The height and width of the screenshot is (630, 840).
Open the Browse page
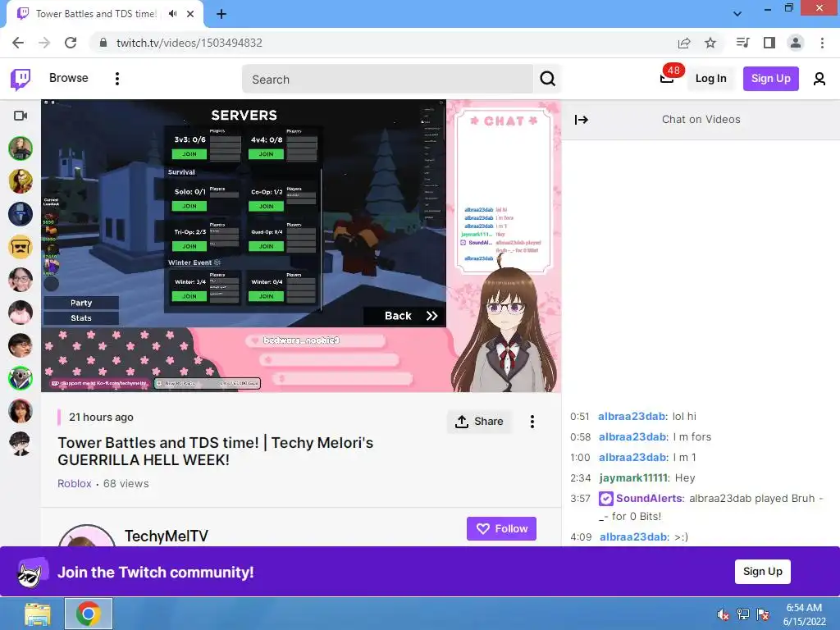pos(69,78)
